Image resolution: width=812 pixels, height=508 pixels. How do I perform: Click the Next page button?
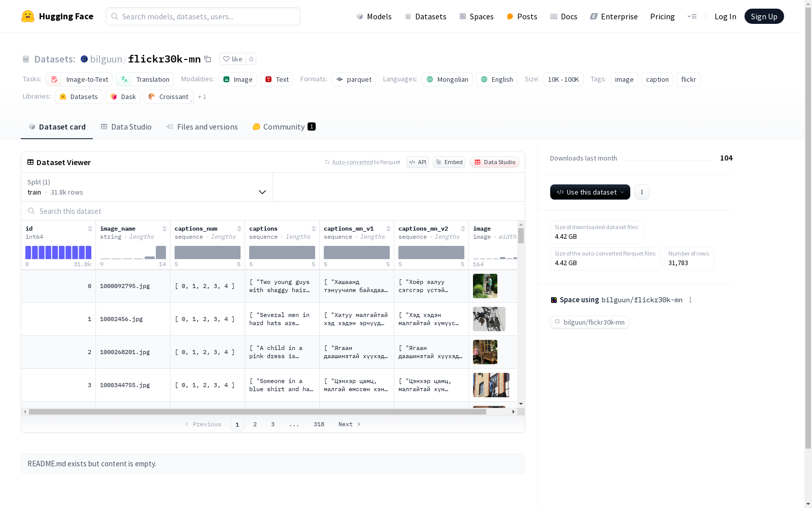(x=350, y=424)
